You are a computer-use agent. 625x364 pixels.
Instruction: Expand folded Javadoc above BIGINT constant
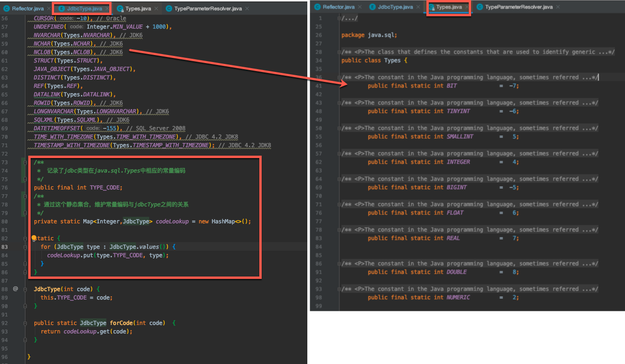(x=339, y=179)
